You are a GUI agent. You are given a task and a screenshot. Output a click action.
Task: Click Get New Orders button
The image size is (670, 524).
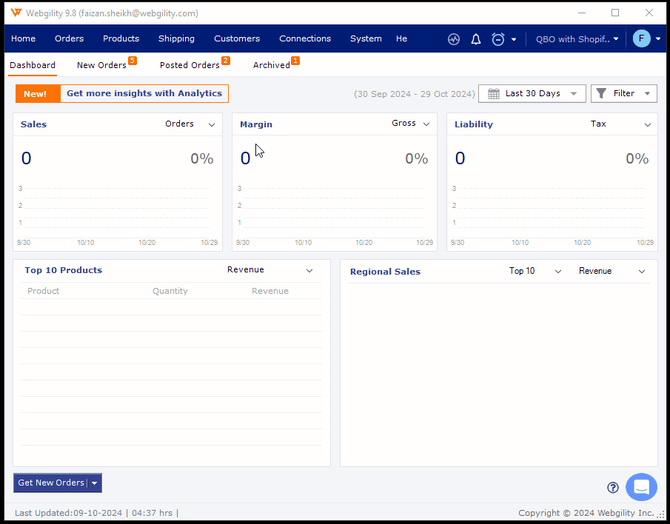(51, 483)
